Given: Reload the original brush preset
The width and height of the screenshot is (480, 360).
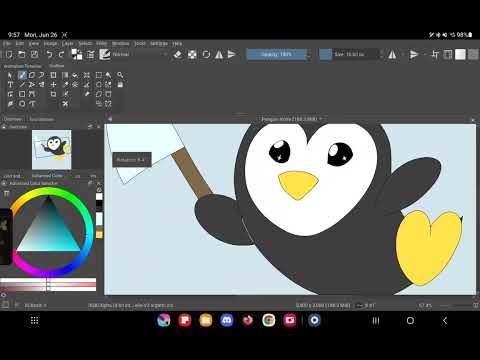Looking at the screenshot, I should point(206,54).
